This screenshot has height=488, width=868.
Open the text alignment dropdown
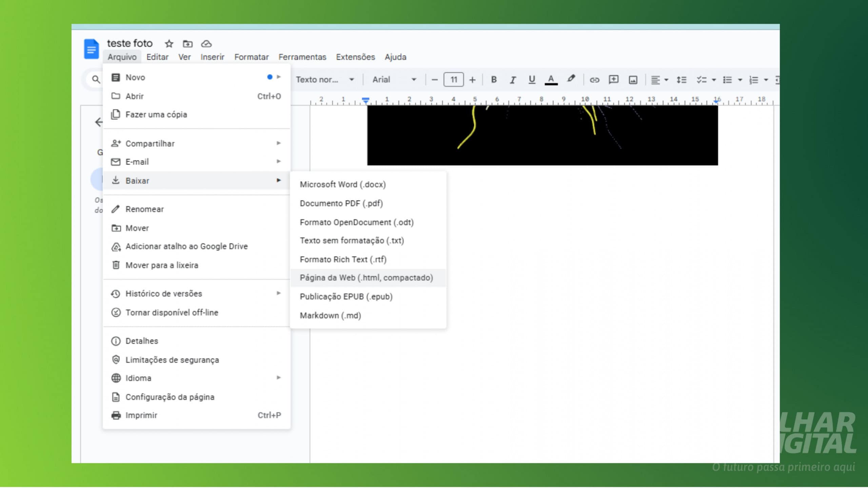coord(659,80)
